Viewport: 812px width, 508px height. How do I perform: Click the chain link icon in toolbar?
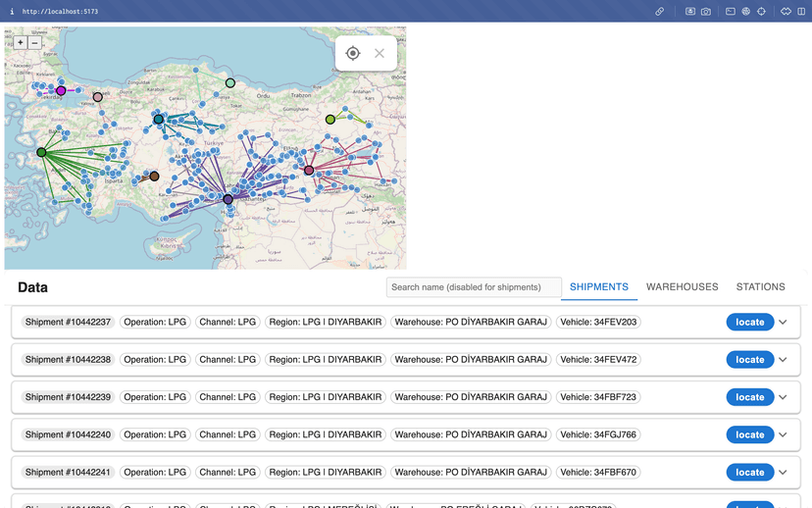pos(660,12)
